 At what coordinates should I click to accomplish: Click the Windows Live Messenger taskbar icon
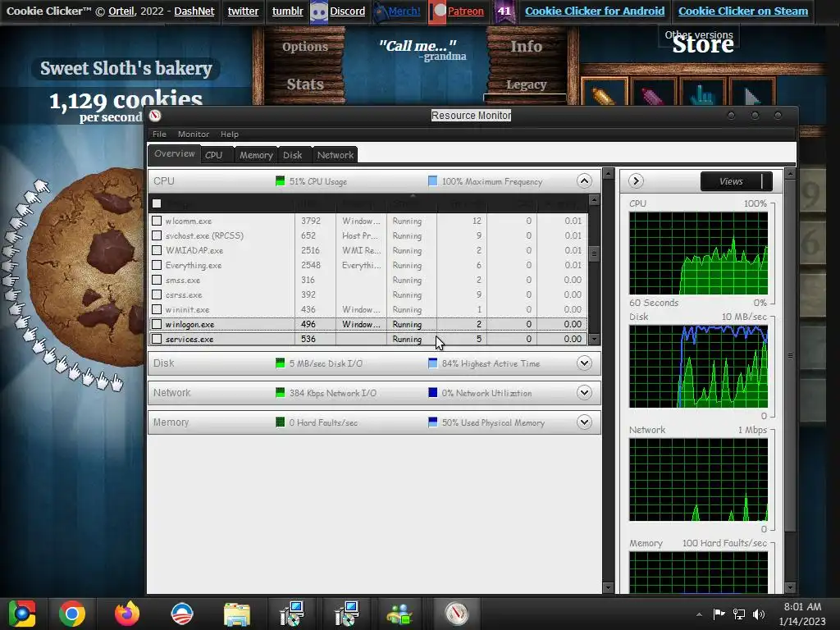point(399,614)
